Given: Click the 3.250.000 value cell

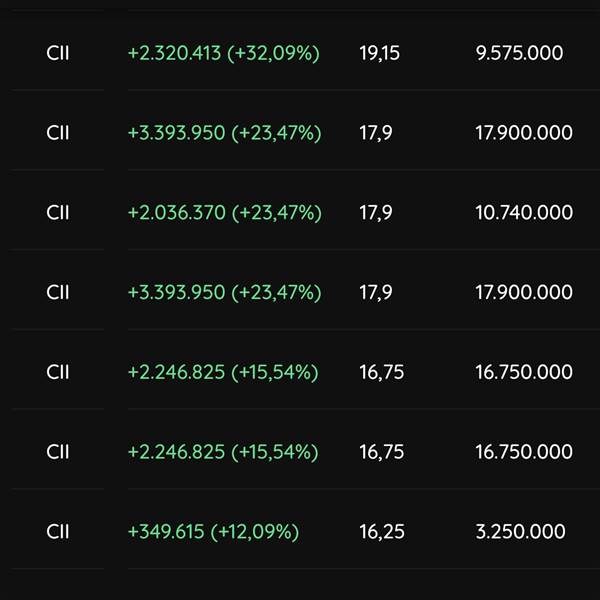Looking at the screenshot, I should 520,532.
